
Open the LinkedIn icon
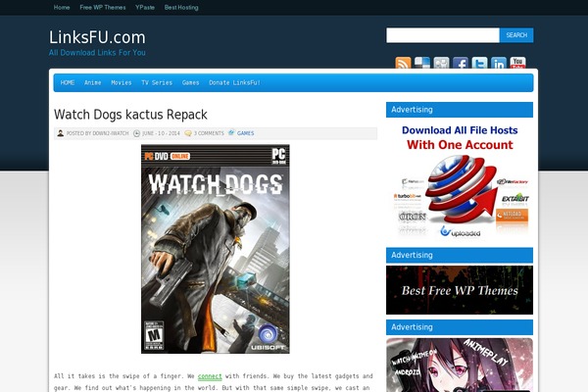point(499,63)
